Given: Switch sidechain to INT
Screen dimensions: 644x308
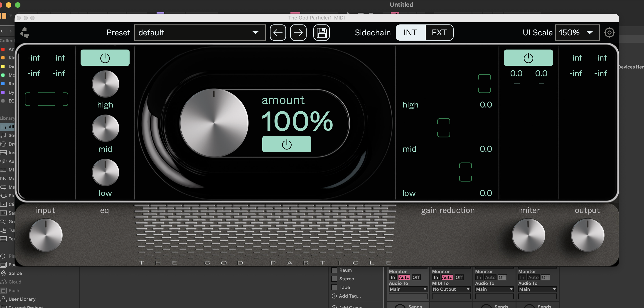Looking at the screenshot, I should pyautogui.click(x=410, y=32).
